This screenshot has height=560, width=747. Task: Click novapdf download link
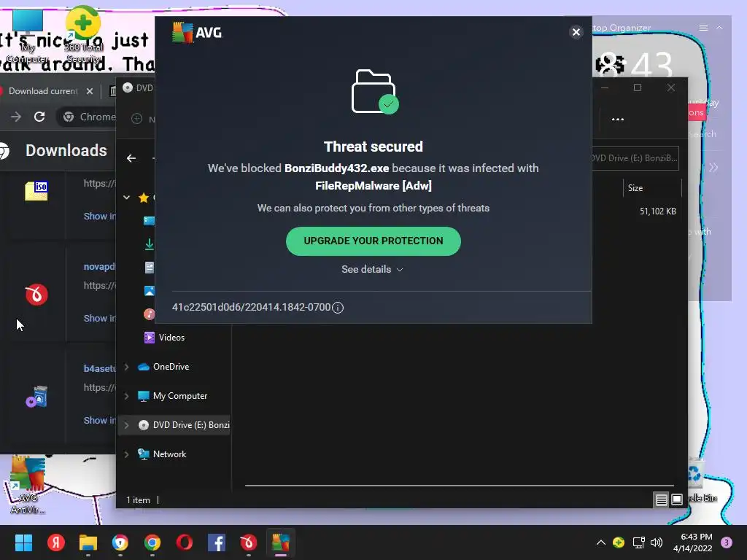click(x=99, y=267)
